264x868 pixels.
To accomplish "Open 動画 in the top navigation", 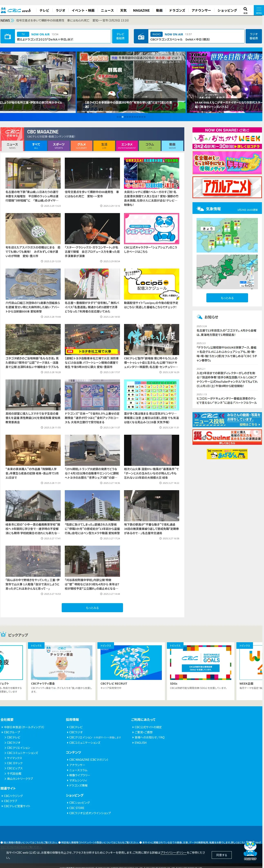I will (x=159, y=10).
